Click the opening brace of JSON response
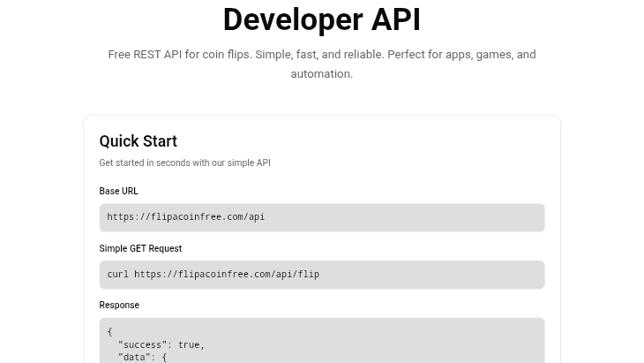 (109, 332)
